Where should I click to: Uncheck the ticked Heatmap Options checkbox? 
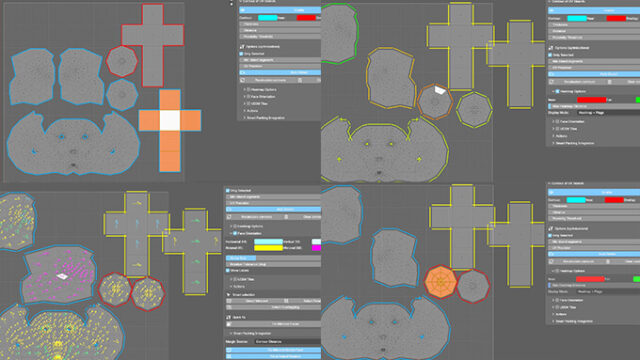click(557, 91)
